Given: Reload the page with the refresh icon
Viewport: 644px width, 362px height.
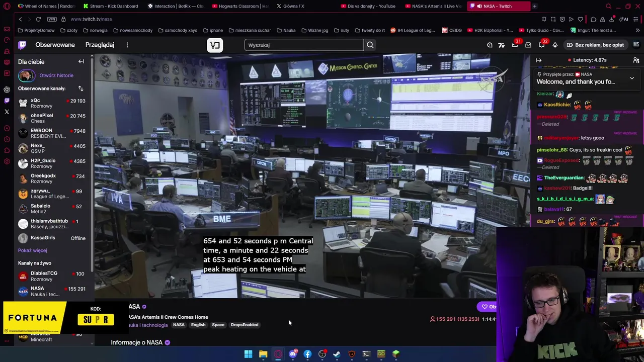Looking at the screenshot, I should pos(38,19).
